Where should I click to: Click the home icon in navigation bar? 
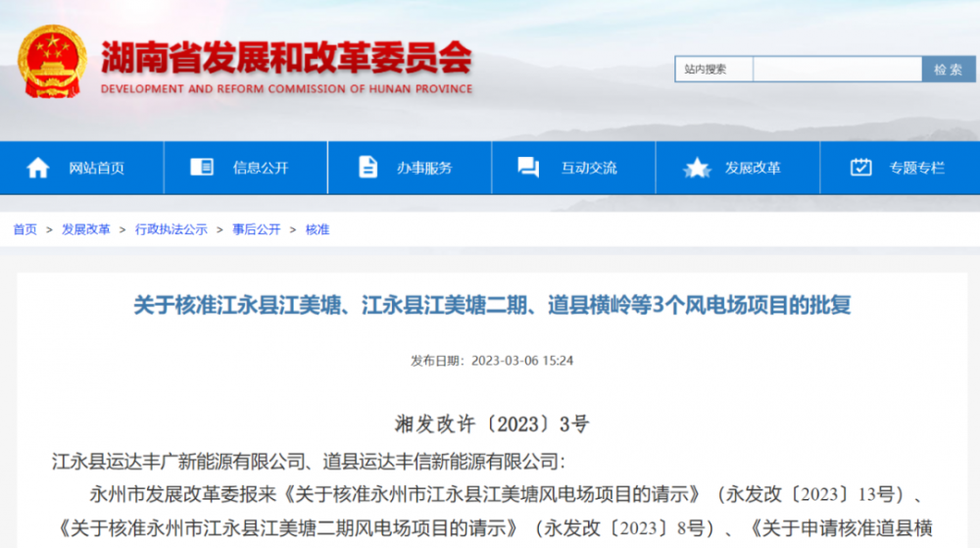tap(37, 168)
